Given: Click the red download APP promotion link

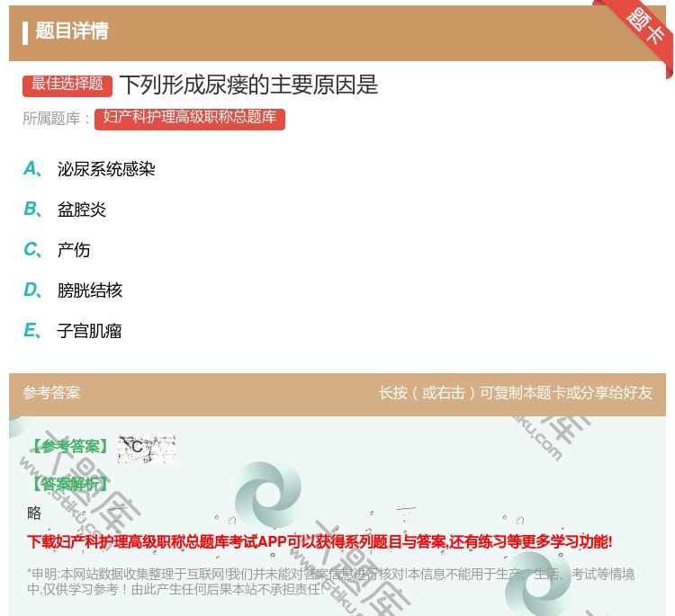Looking at the screenshot, I should 319,542.
